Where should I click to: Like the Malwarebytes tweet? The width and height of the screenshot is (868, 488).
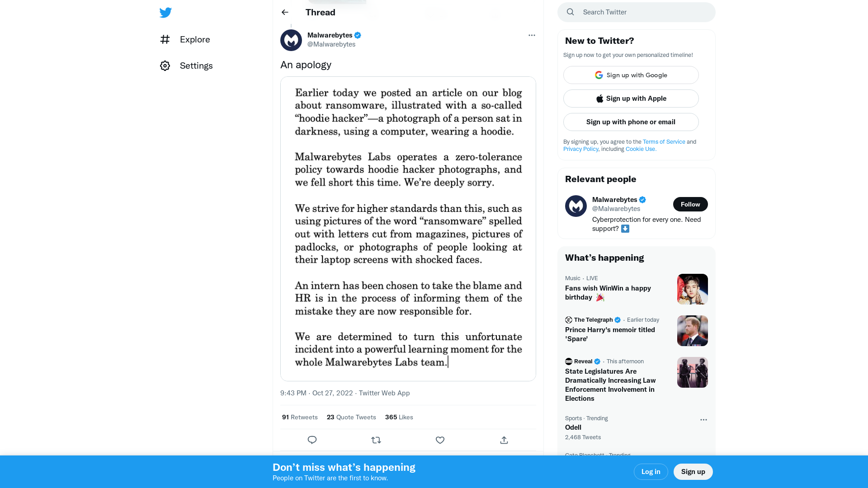(x=440, y=440)
